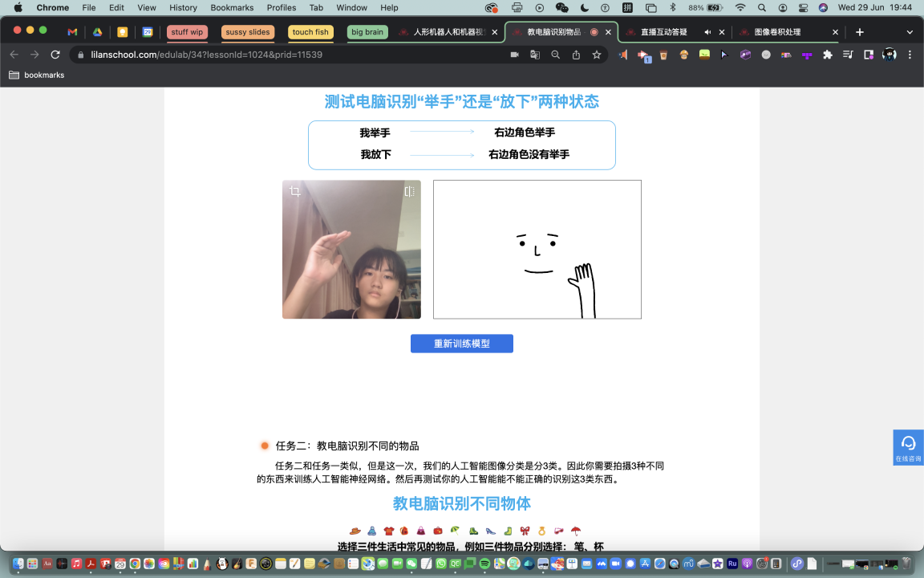Screen dimensions: 924x578
Task: Toggle the Chrome side panel icon
Action: pos(868,55)
